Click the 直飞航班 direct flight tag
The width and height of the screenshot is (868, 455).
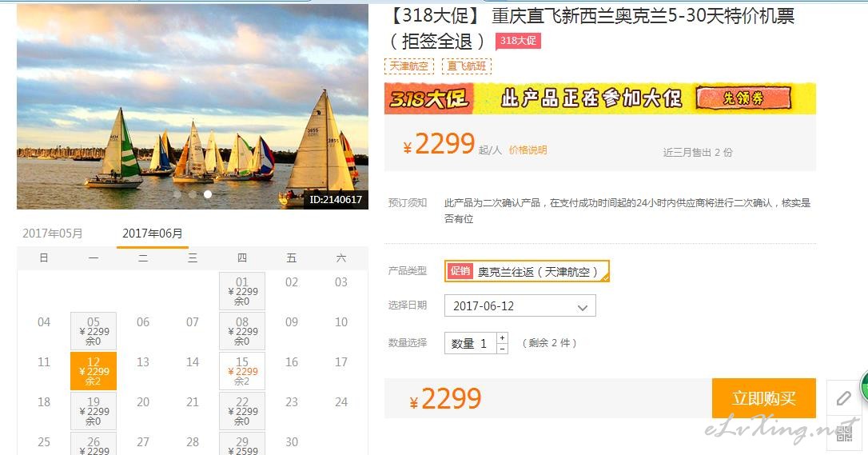pyautogui.click(x=467, y=66)
